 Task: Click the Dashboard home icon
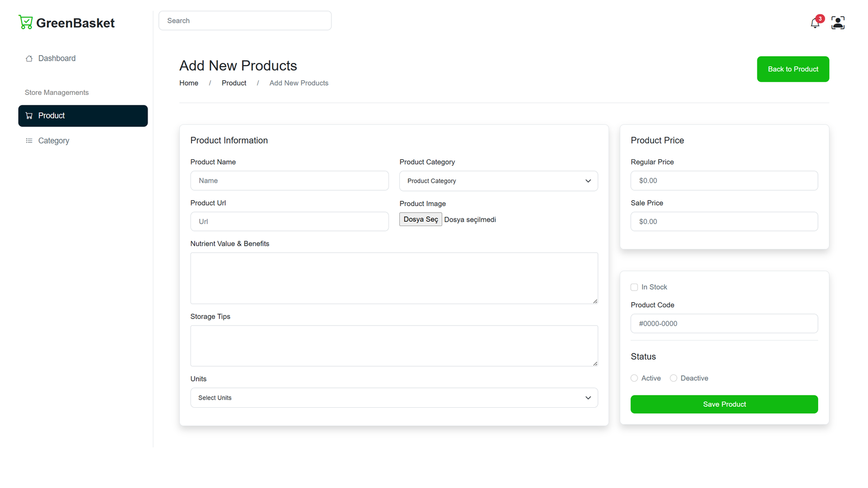29,59
